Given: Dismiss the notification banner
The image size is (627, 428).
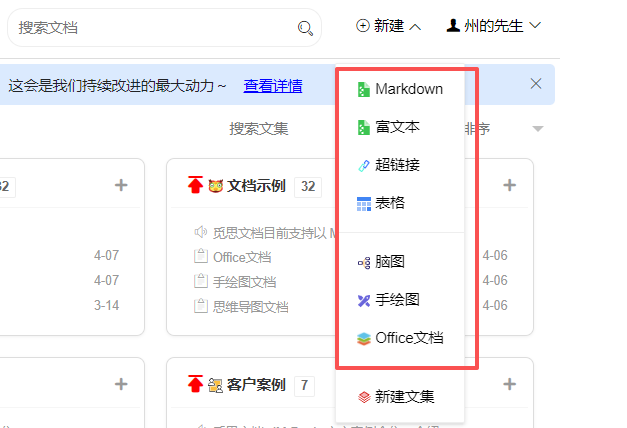Looking at the screenshot, I should coord(536,84).
